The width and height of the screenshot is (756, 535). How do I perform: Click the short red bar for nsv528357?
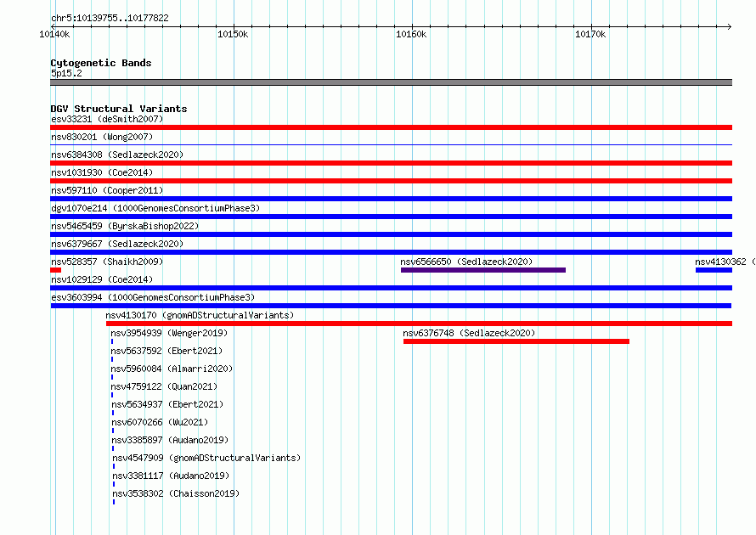tap(55, 270)
